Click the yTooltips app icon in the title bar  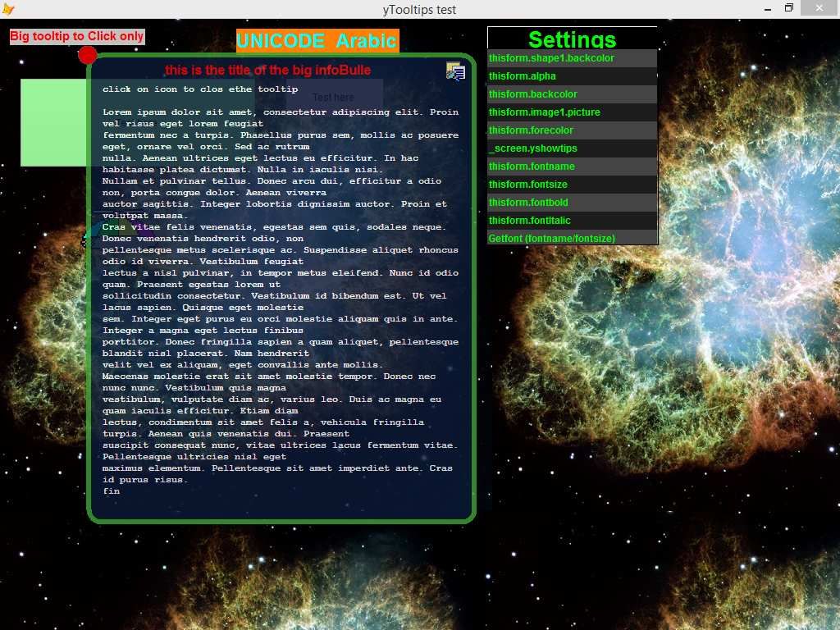8,9
